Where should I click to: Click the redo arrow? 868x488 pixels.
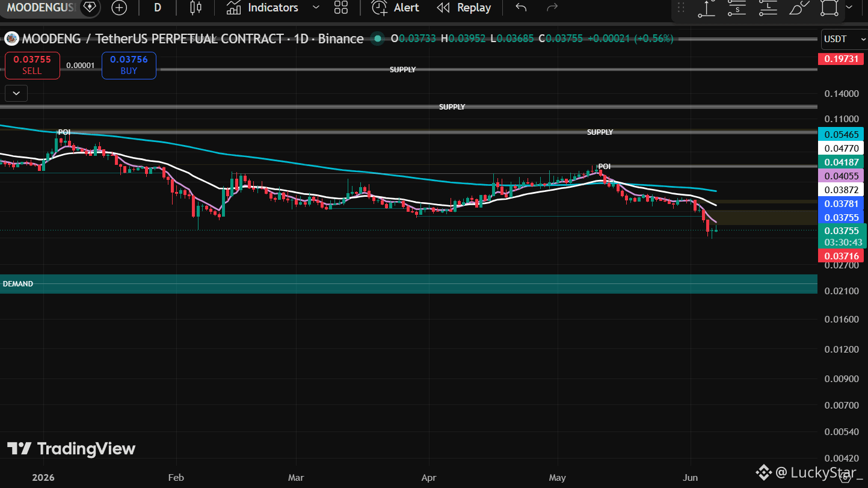point(552,8)
